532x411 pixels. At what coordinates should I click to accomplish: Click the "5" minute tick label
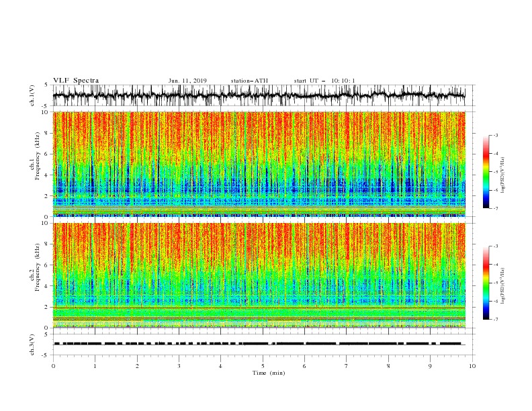(263, 366)
